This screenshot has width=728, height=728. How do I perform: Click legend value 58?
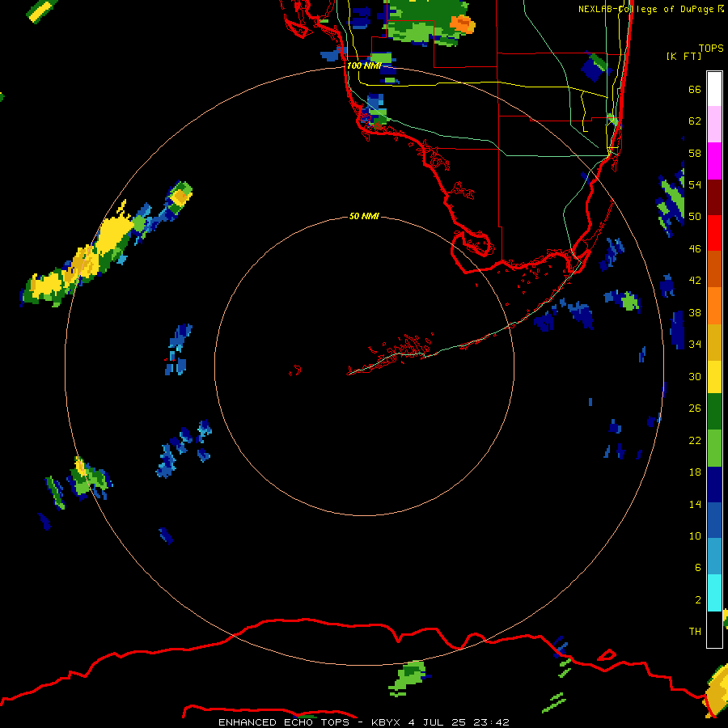pos(695,153)
